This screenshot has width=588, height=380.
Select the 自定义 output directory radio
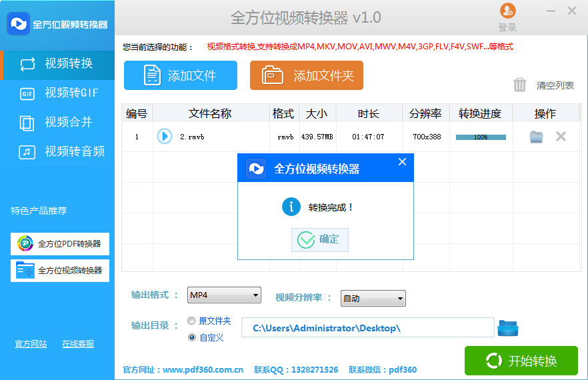point(192,337)
